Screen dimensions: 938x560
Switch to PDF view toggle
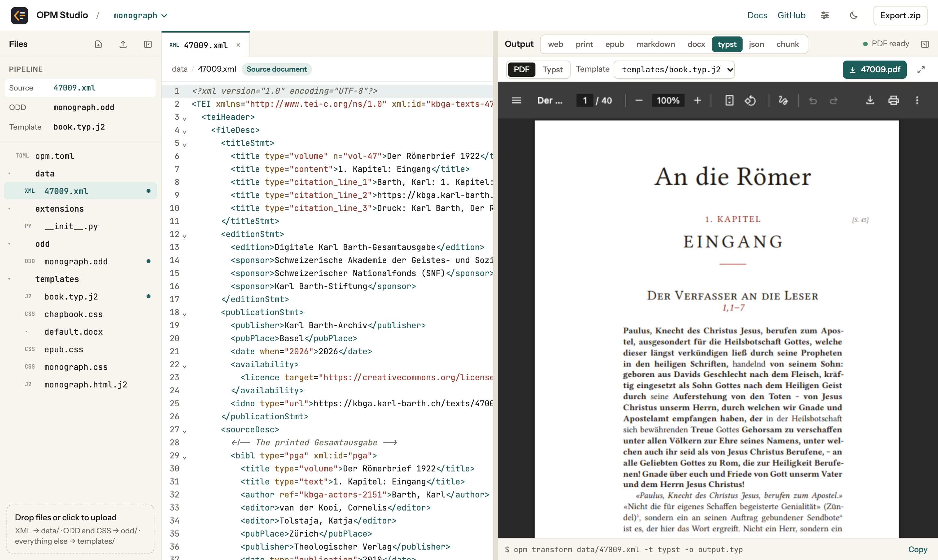[x=521, y=69]
